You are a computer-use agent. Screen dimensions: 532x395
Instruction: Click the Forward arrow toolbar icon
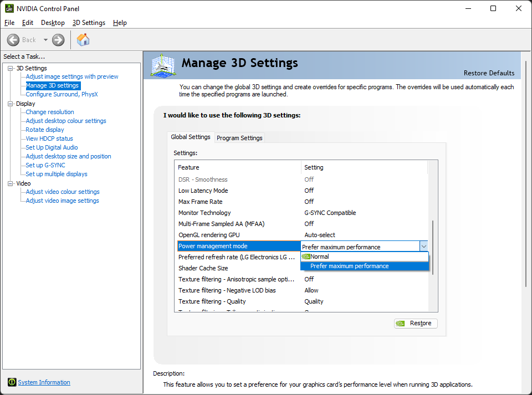point(58,40)
